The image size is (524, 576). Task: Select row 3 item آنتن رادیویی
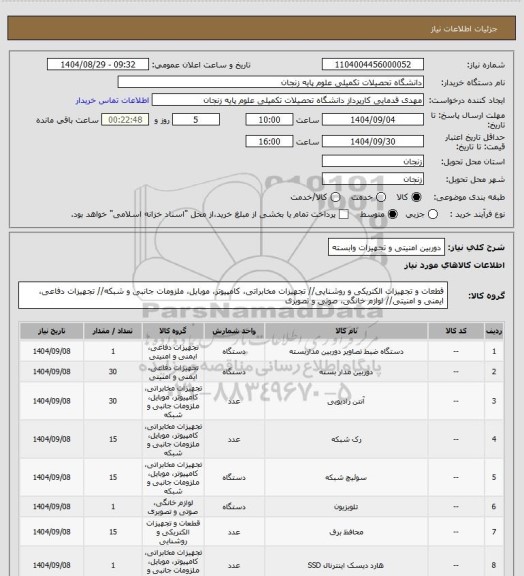pyautogui.click(x=346, y=401)
